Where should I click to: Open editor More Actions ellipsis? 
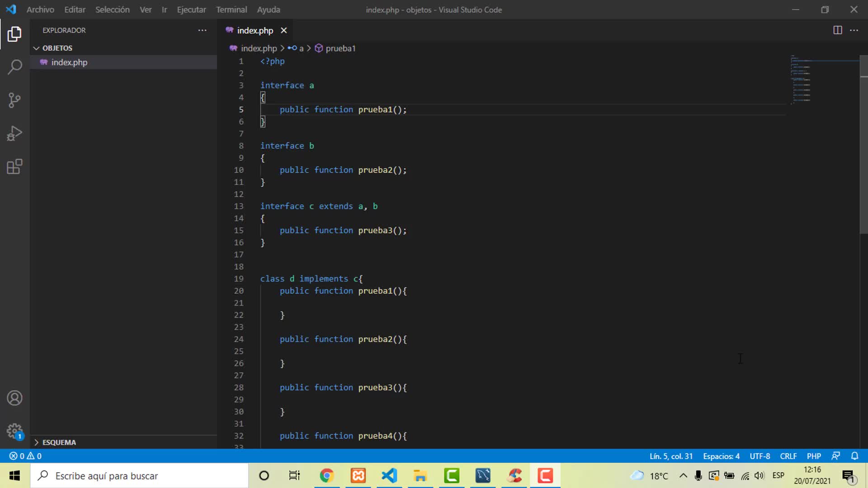(854, 30)
